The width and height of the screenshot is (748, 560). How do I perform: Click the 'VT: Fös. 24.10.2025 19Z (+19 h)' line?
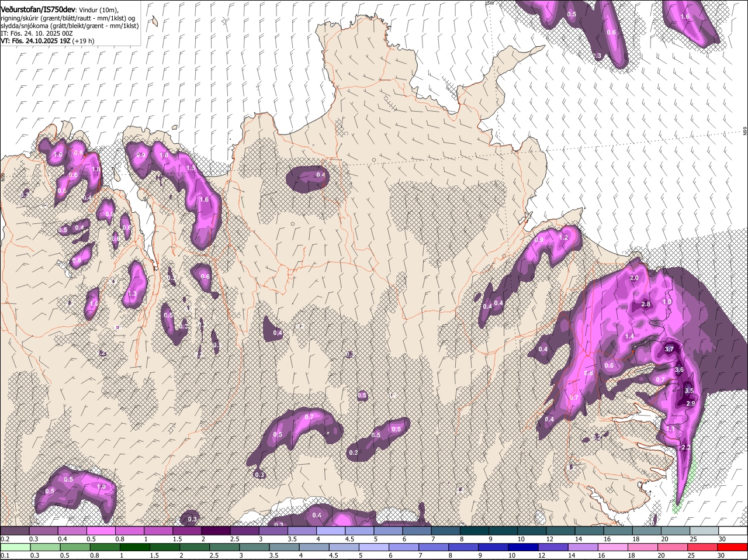(x=47, y=41)
